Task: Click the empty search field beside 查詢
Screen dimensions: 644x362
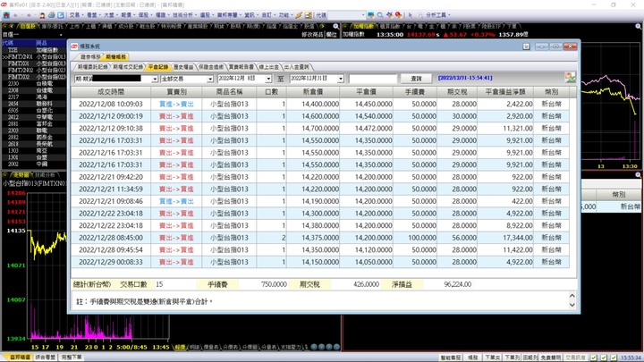Action: pos(373,79)
